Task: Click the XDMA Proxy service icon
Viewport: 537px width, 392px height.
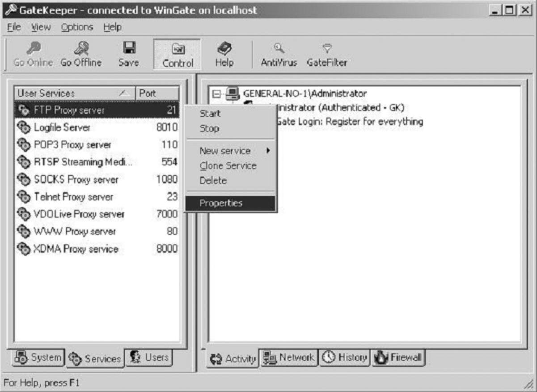Action: 24,249
